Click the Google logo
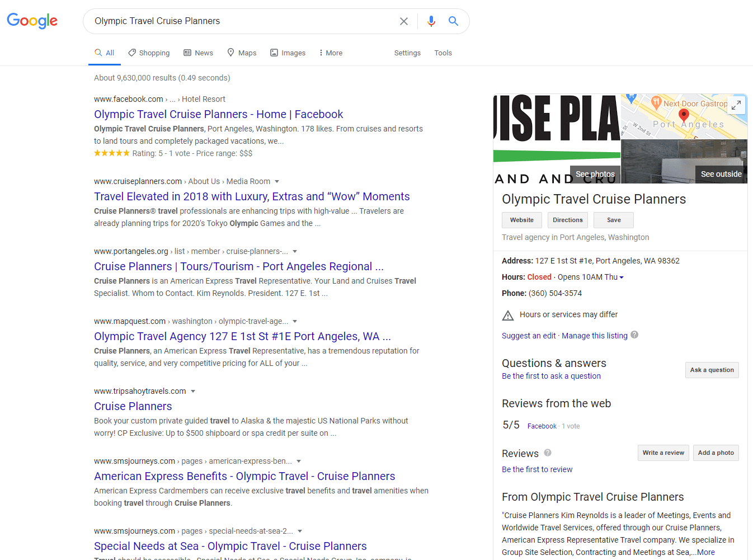753x560 pixels. (32, 21)
